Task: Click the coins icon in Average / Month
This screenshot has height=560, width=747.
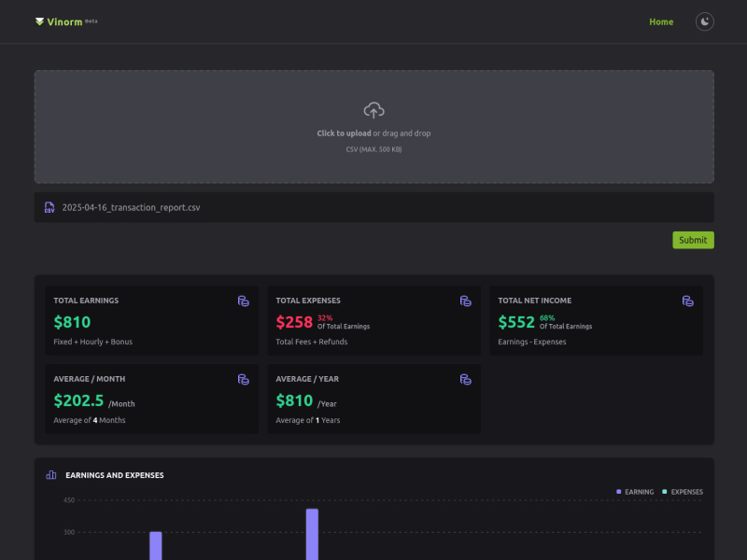Action: (x=244, y=379)
